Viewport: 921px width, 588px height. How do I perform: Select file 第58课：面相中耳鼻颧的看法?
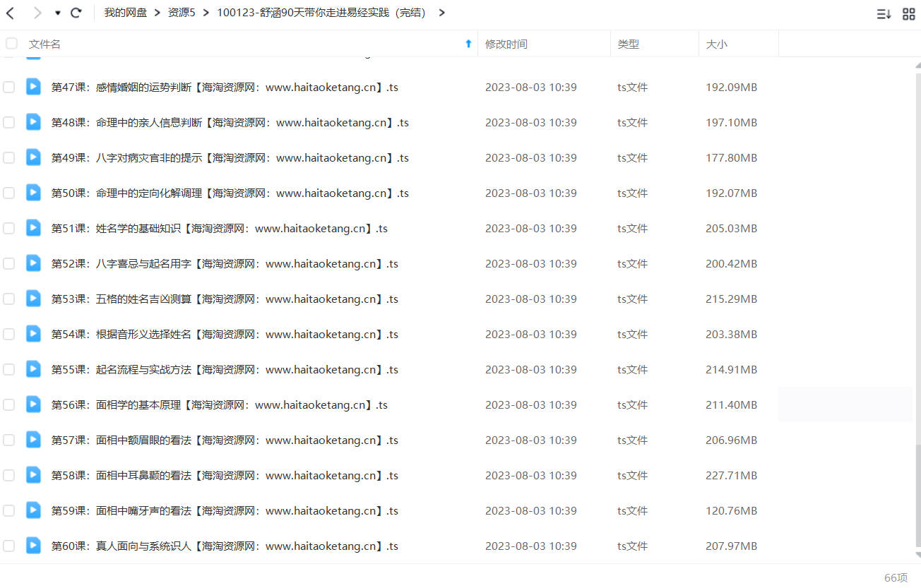(225, 475)
